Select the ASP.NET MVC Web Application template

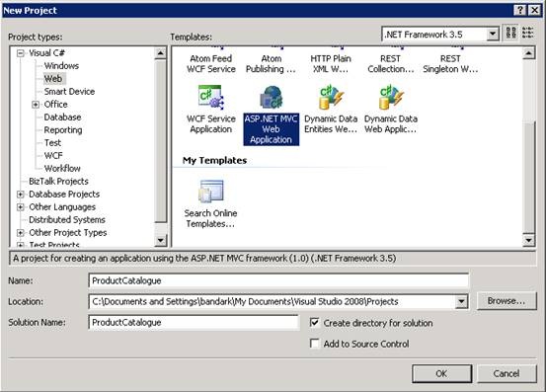[271, 116]
